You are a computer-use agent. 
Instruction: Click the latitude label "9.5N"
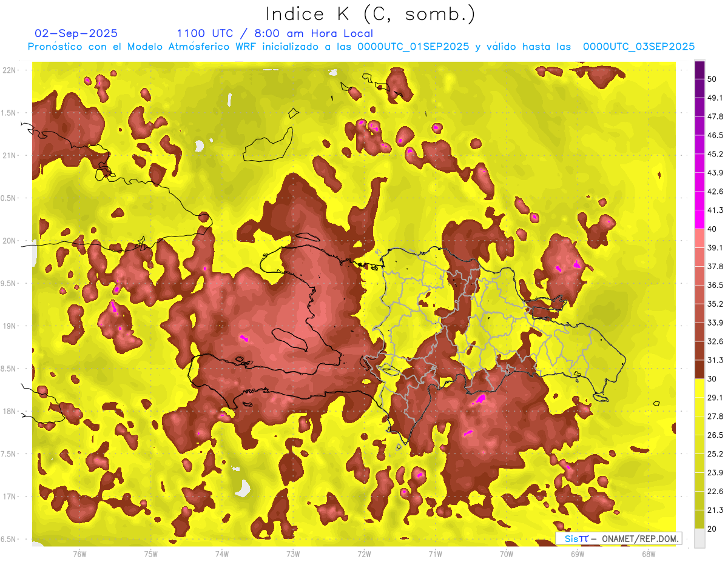(9, 283)
